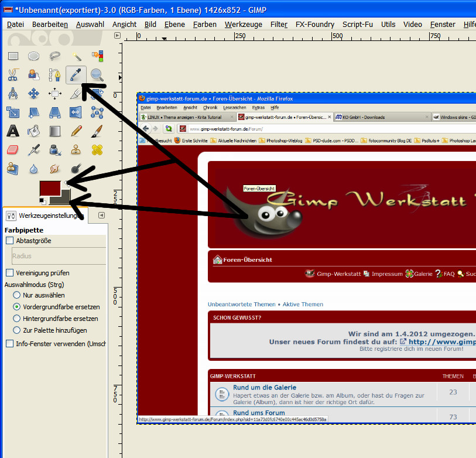The height and width of the screenshot is (458, 476).
Task: Select the Ink tool
Action: point(54,150)
